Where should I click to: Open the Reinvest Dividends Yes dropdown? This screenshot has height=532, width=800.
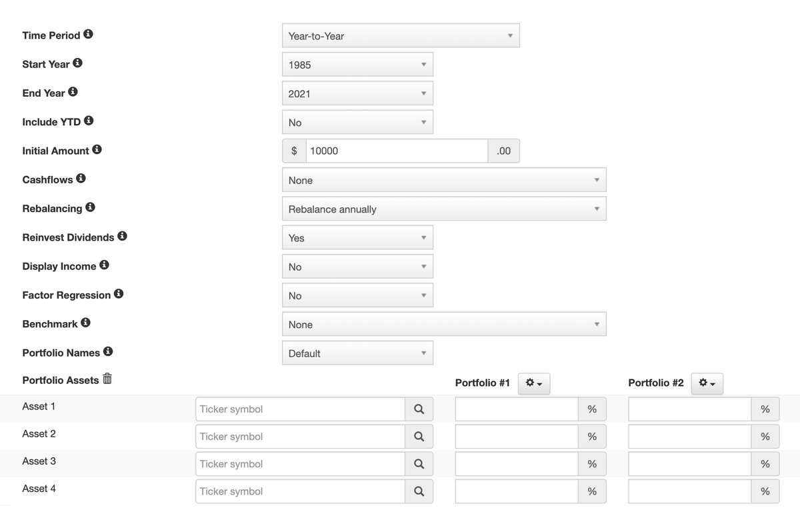(x=357, y=238)
